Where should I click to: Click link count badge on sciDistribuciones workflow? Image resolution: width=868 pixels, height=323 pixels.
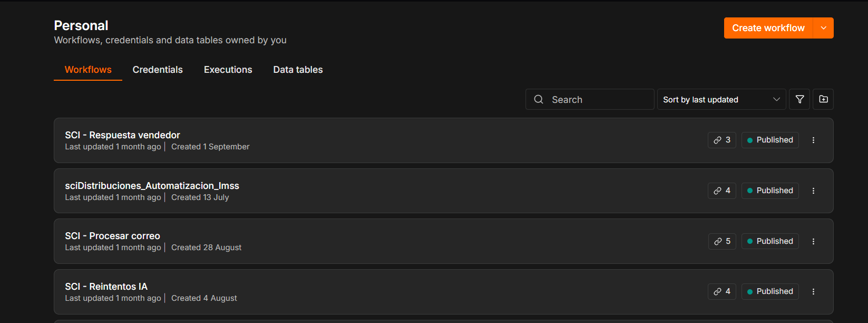coord(722,191)
